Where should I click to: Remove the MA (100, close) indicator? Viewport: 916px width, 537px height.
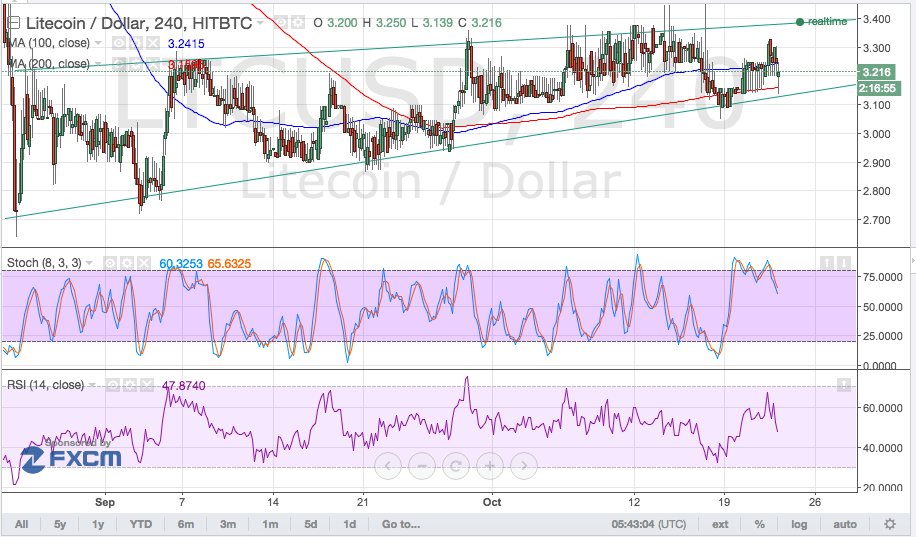(x=152, y=43)
